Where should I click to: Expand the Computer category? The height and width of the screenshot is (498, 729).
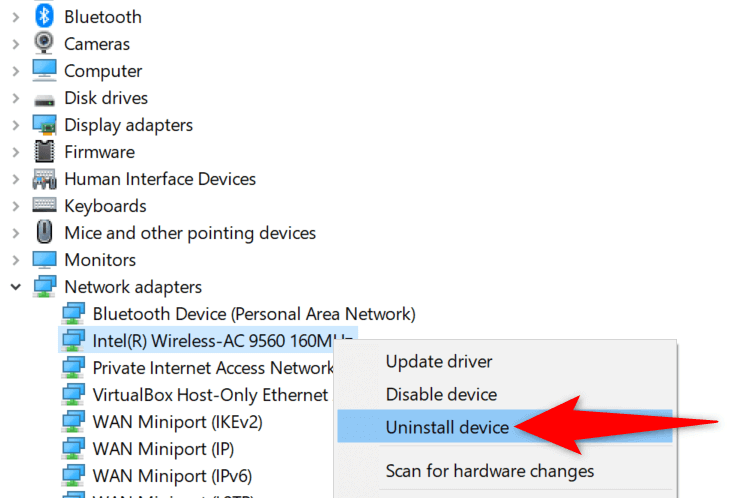pyautogui.click(x=16, y=71)
